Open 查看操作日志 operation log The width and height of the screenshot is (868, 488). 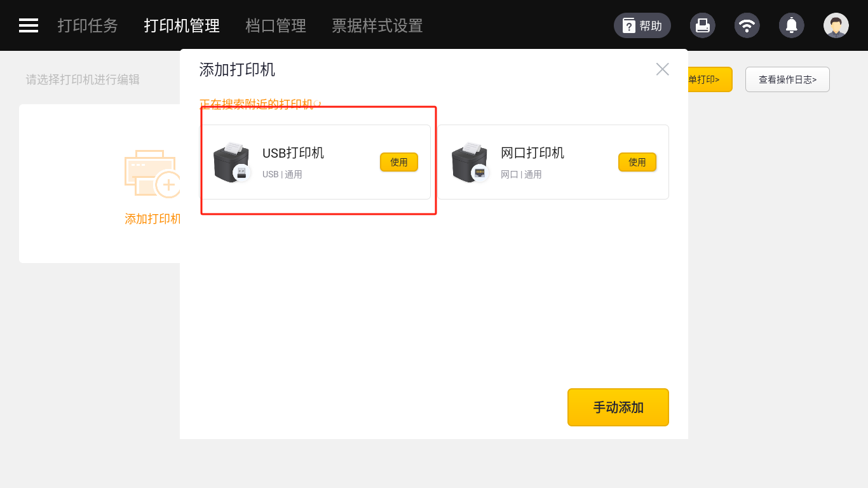coord(787,79)
